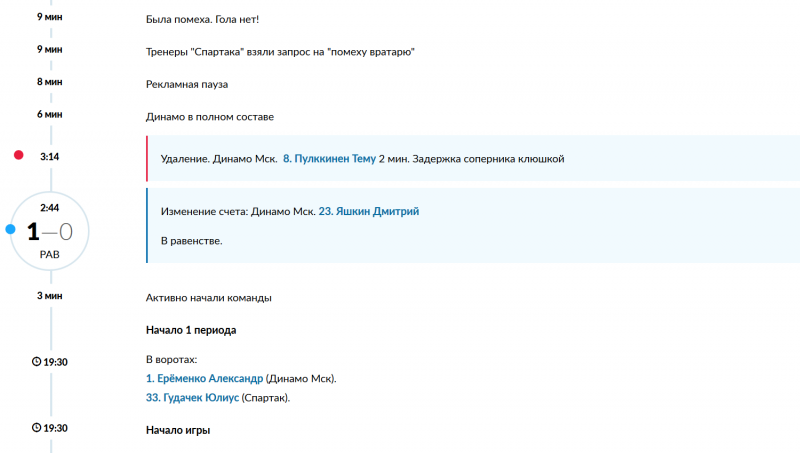Open goalkeeper link 1. Ерёменко Александр

[x=204, y=379]
